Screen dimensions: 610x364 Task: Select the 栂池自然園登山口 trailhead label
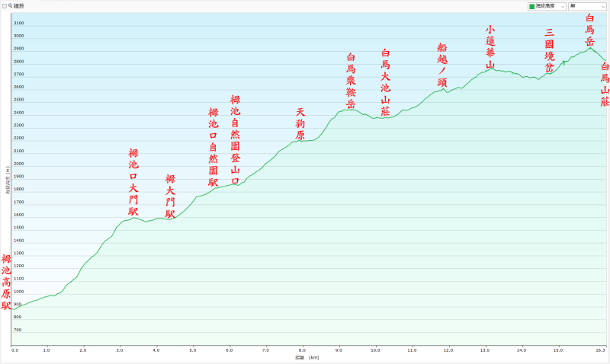236,140
